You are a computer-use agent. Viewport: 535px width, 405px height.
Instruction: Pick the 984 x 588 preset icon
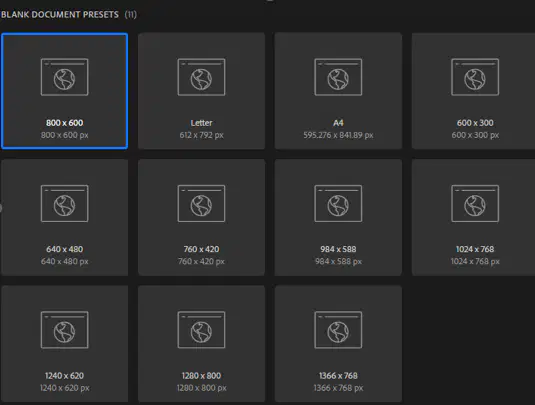point(338,204)
